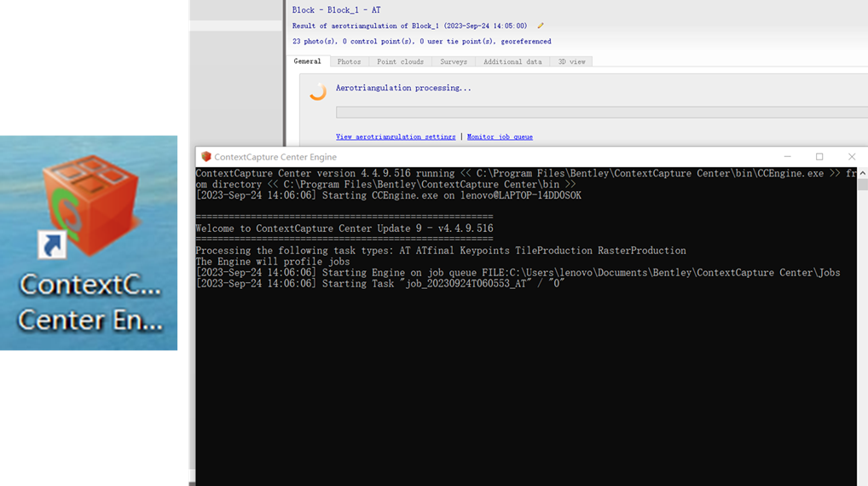Image resolution: width=868 pixels, height=486 pixels.
Task: Go to the Surveys tab
Action: [454, 62]
